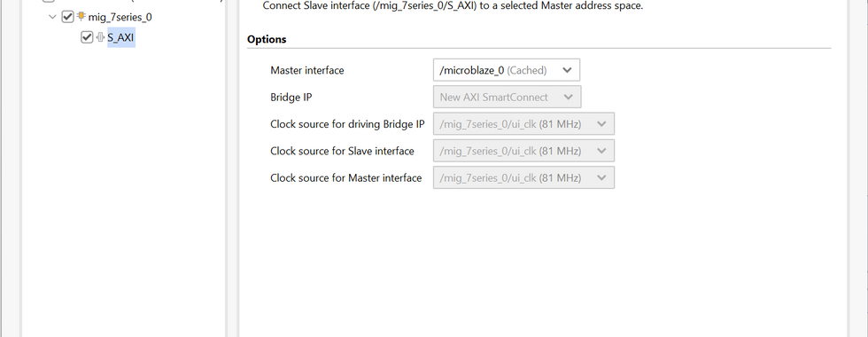Open Clock source for Slave interface dropdown
The width and height of the screenshot is (868, 337).
523,151
